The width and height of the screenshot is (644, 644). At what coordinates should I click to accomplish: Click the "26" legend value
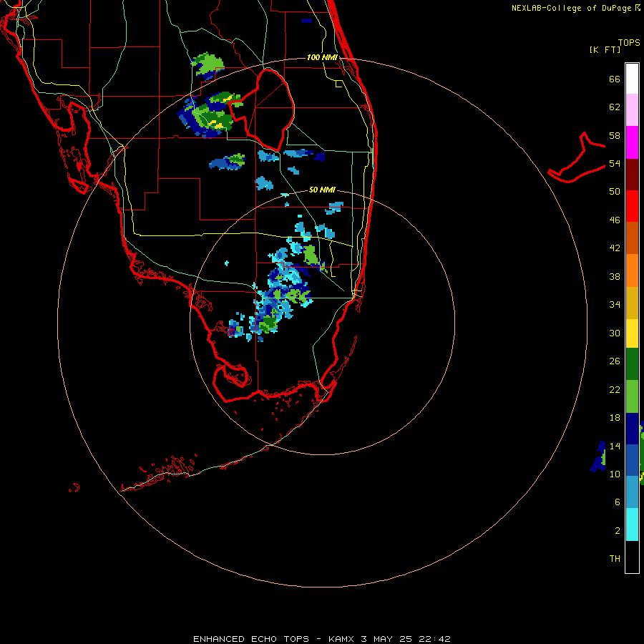coord(615,361)
